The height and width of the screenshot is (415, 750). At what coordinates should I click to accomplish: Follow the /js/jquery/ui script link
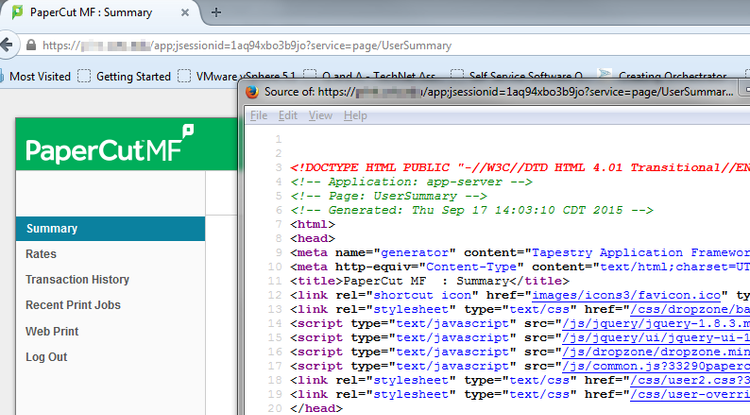click(656, 338)
